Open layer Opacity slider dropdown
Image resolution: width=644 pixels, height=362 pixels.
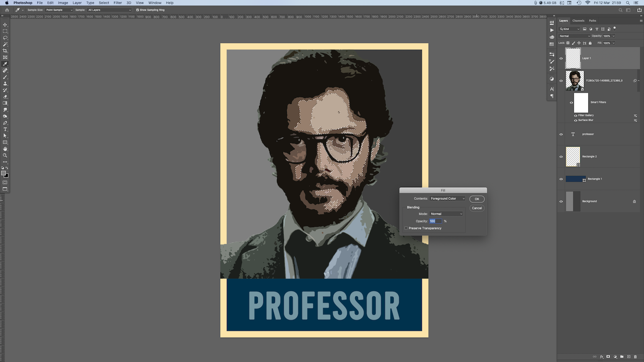pyautogui.click(x=614, y=36)
